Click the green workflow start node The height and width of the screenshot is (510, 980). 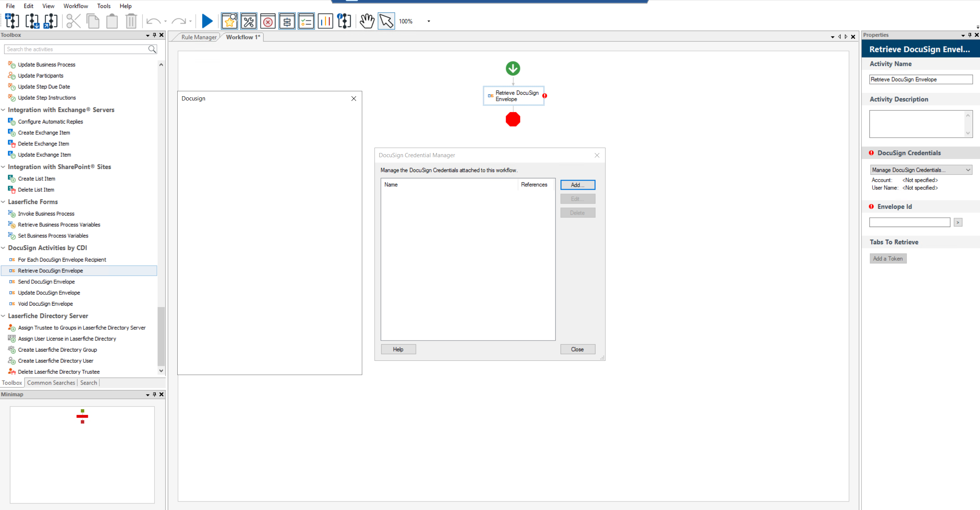coord(513,69)
